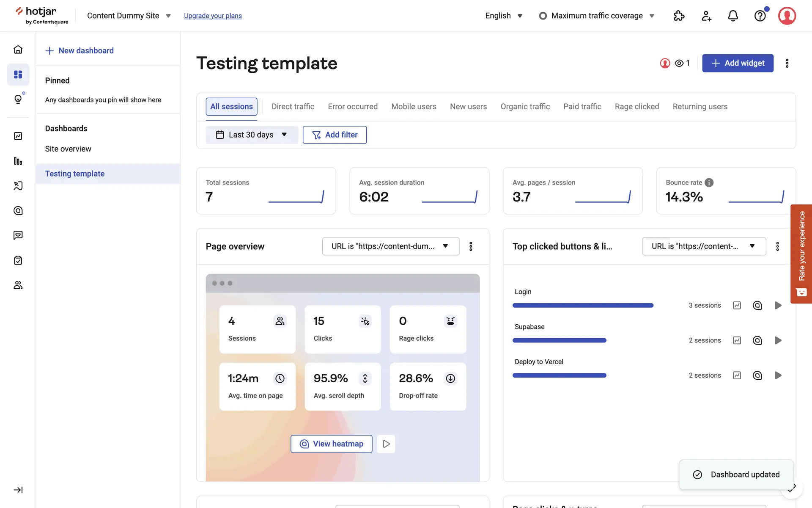The height and width of the screenshot is (508, 812).
Task: Open heatmap for Login button row
Action: 757,305
